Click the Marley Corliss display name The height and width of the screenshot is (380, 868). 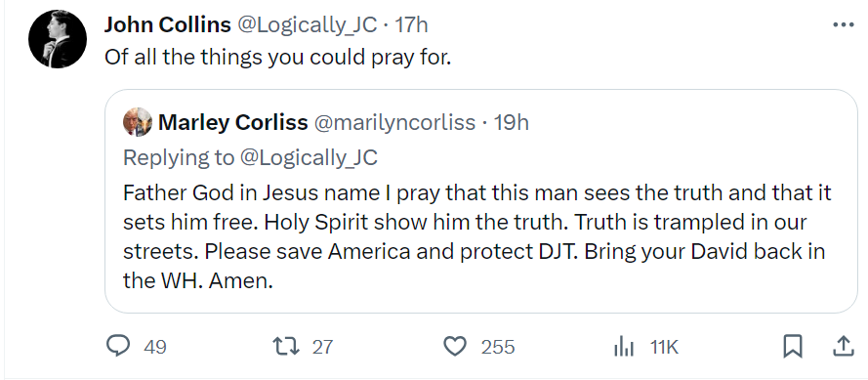pyautogui.click(x=233, y=122)
